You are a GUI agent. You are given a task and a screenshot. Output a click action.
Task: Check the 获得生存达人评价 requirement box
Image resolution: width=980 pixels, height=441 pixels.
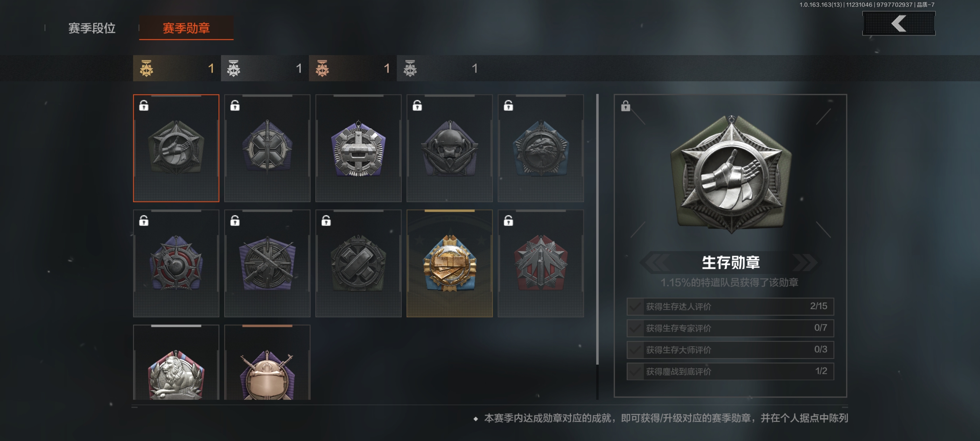coord(730,306)
